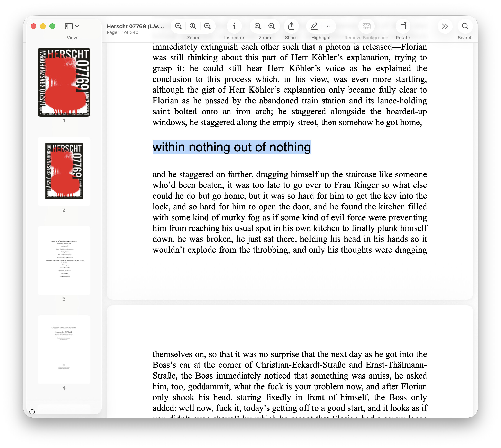The image size is (501, 448).
Task: Click the Remove Background toolbar button
Action: click(366, 26)
